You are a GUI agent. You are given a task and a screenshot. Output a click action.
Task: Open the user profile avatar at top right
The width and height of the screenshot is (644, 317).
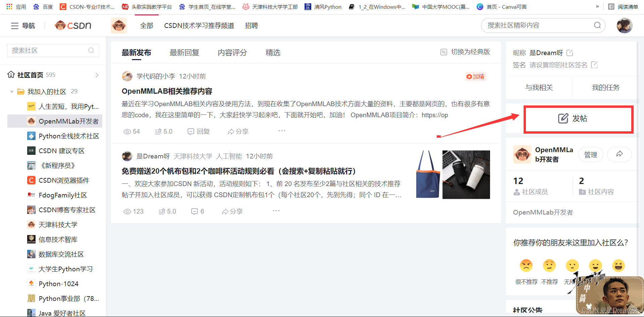click(x=625, y=26)
